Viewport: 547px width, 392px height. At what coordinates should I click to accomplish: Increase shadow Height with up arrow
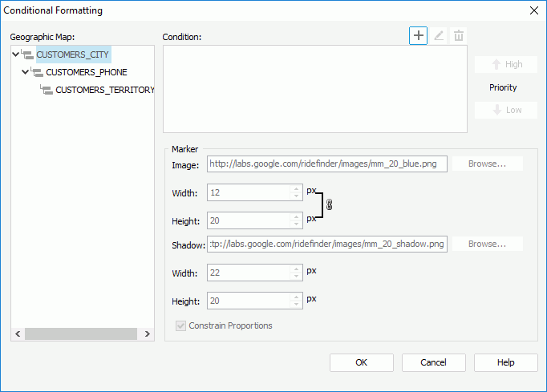pos(296,297)
